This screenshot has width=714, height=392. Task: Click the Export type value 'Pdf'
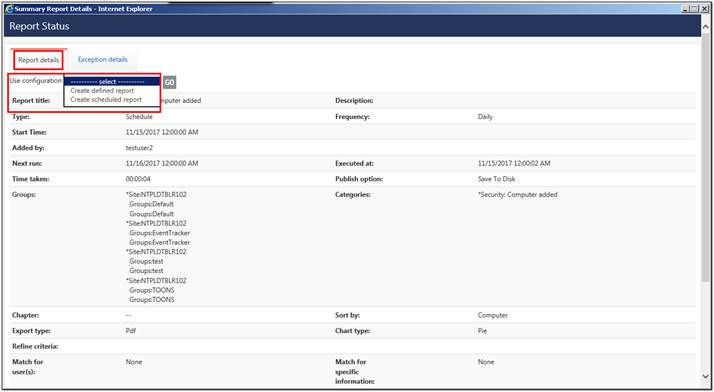131,331
